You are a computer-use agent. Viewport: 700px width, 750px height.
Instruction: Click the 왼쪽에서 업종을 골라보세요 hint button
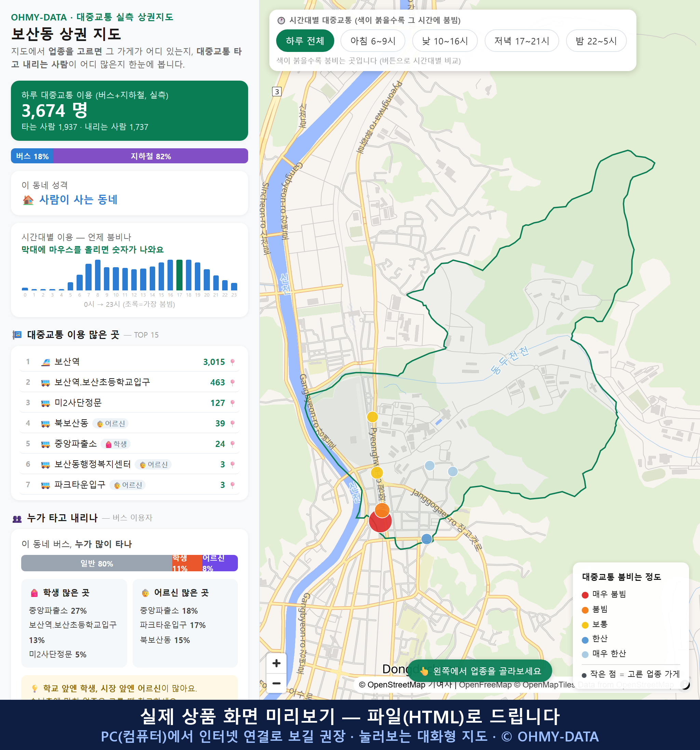pos(480,671)
